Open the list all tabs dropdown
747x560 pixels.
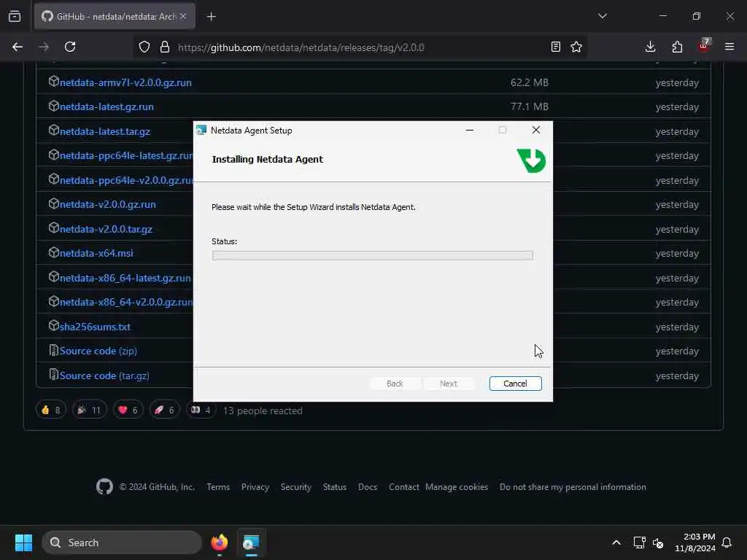click(602, 16)
